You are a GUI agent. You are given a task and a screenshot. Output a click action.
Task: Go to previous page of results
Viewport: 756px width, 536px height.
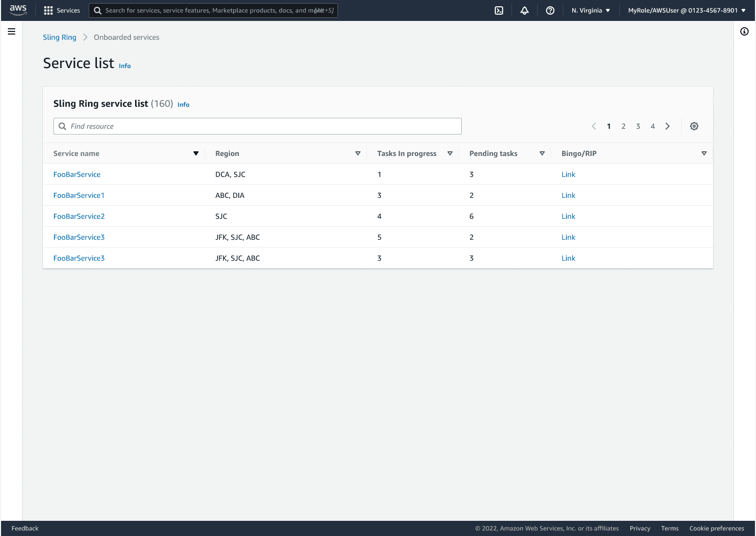(594, 126)
